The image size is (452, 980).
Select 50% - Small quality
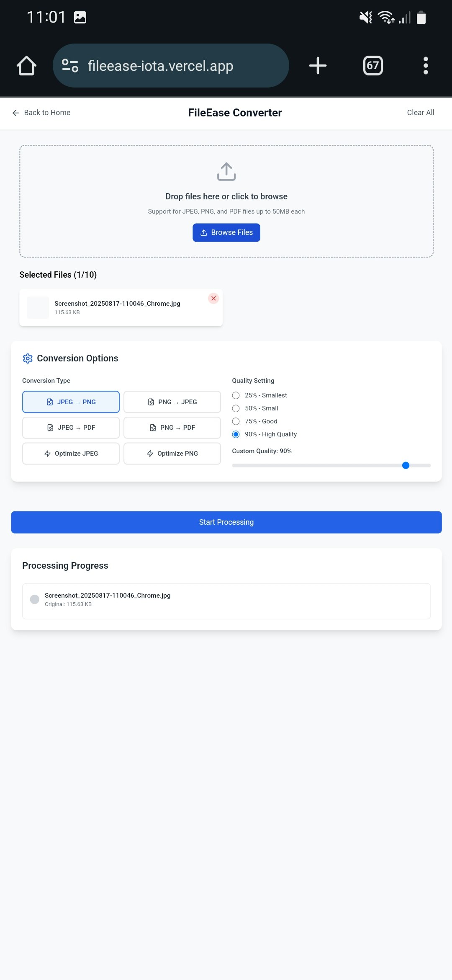[x=236, y=408]
